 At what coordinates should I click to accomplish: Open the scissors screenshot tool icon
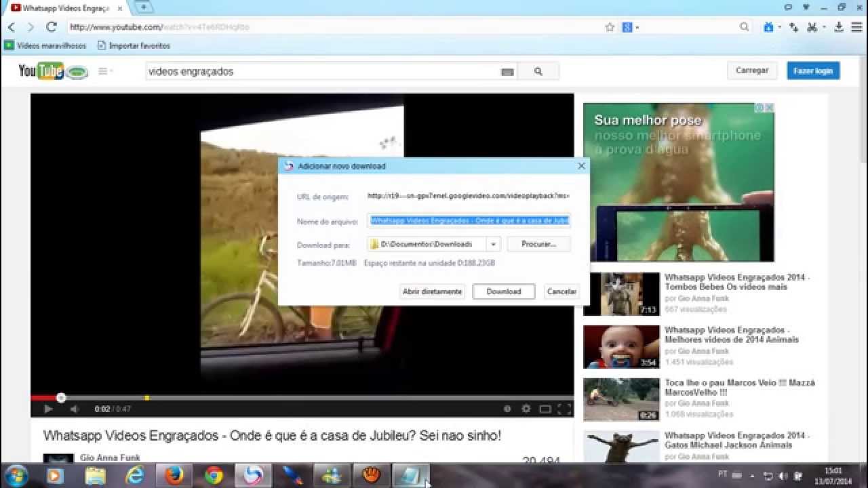pyautogui.click(x=812, y=27)
